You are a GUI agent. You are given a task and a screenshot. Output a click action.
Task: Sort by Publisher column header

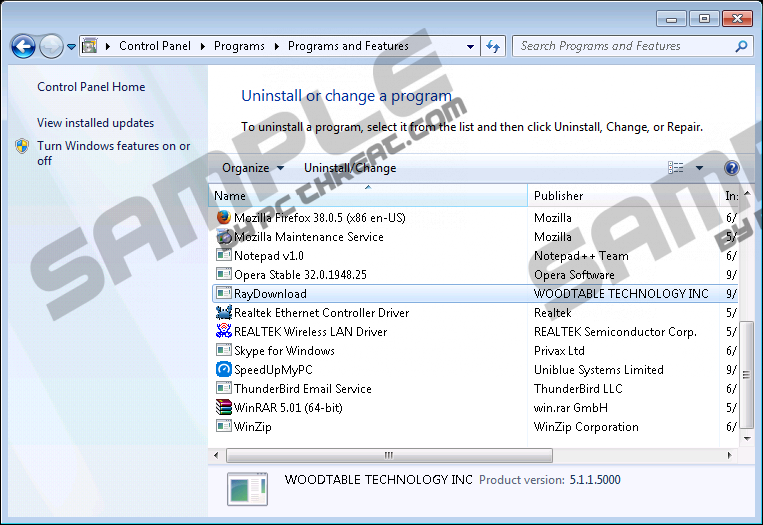point(623,196)
